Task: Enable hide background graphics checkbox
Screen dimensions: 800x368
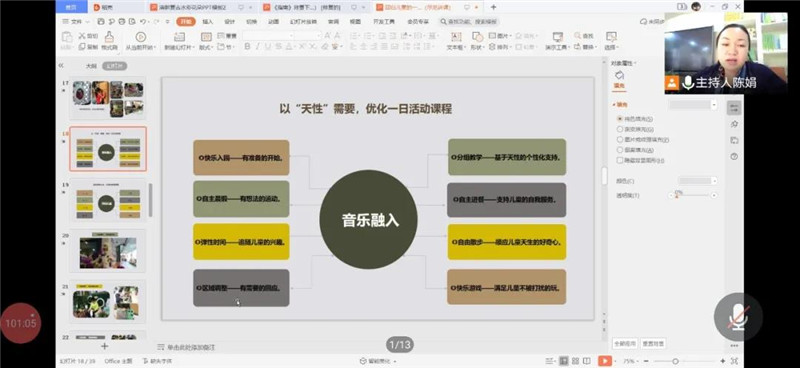Action: pyautogui.click(x=620, y=160)
